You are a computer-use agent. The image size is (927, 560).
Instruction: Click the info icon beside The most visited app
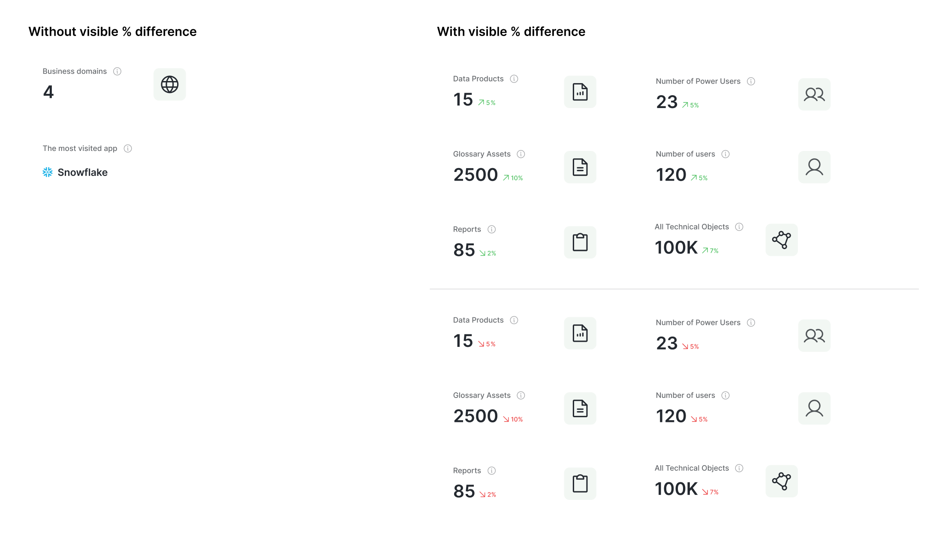pyautogui.click(x=127, y=148)
